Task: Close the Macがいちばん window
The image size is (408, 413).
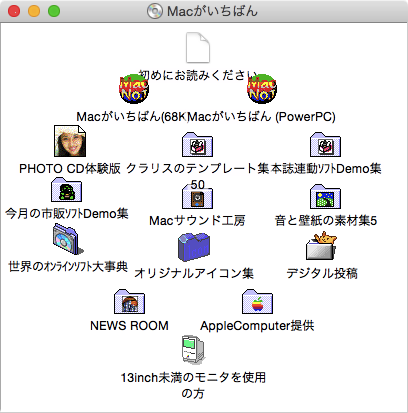Action: (x=14, y=11)
